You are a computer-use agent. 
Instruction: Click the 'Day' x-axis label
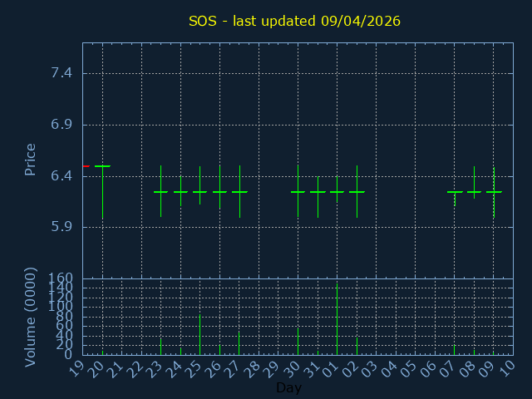(288, 387)
